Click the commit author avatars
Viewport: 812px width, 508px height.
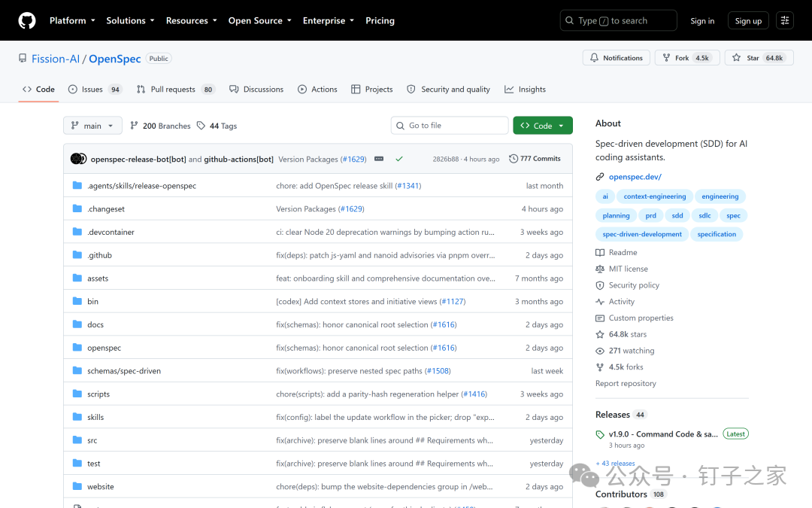pyautogui.click(x=78, y=159)
